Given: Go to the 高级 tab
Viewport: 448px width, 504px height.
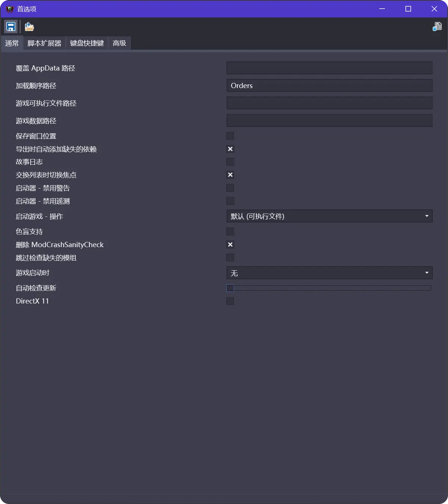Looking at the screenshot, I should tap(119, 43).
